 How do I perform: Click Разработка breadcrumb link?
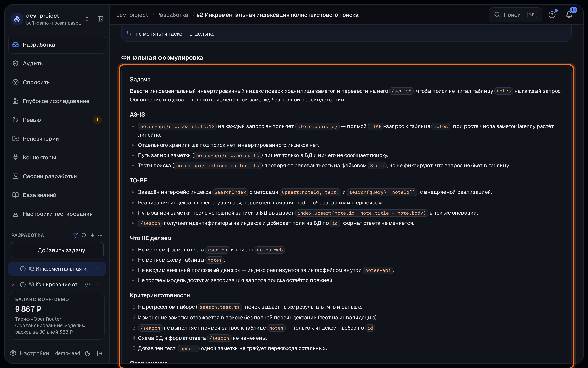pyautogui.click(x=172, y=15)
